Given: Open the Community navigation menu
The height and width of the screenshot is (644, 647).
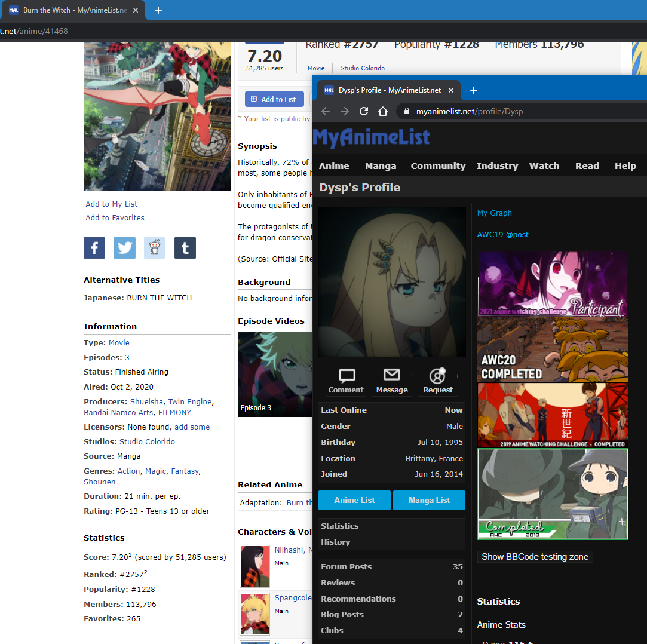Looking at the screenshot, I should [x=438, y=166].
